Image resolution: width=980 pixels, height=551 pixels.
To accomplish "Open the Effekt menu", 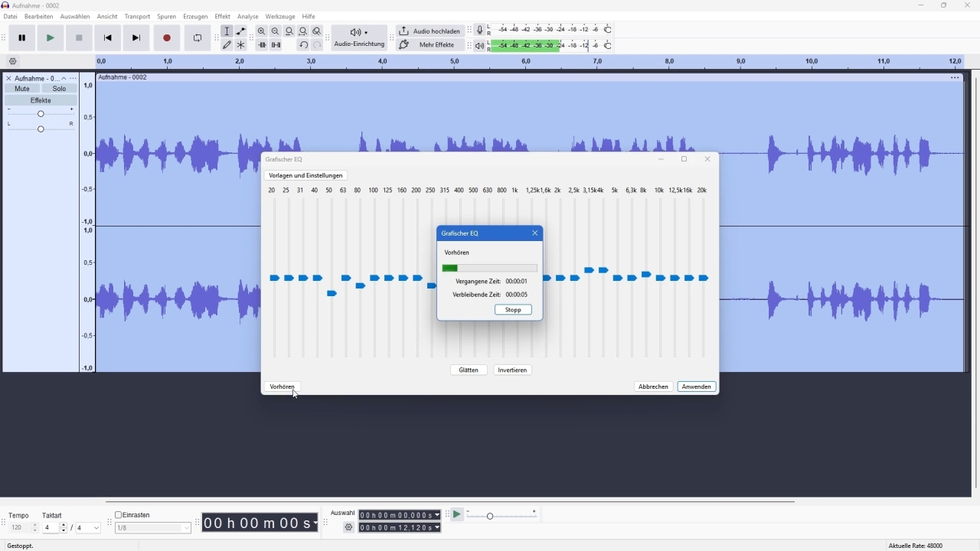I will click(223, 17).
